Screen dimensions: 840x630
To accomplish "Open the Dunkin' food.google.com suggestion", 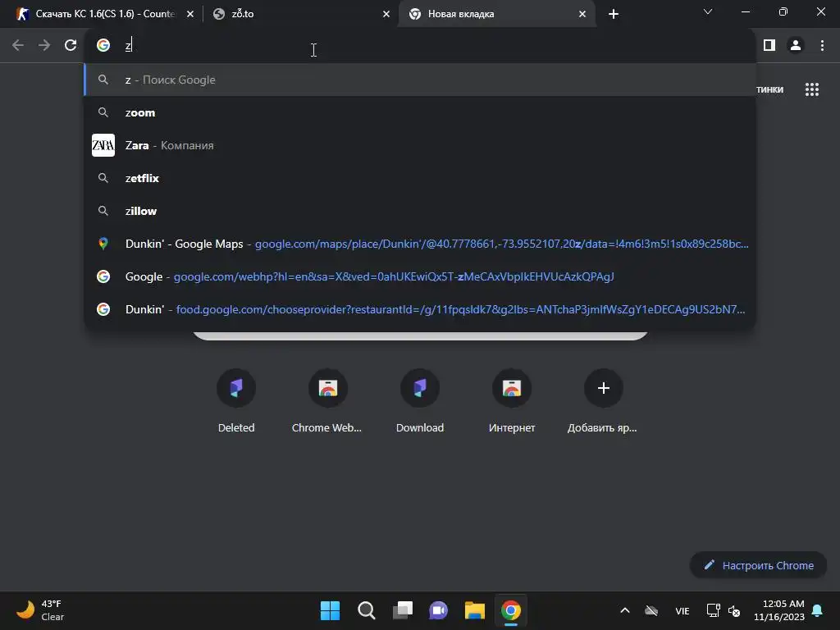I will (x=420, y=309).
